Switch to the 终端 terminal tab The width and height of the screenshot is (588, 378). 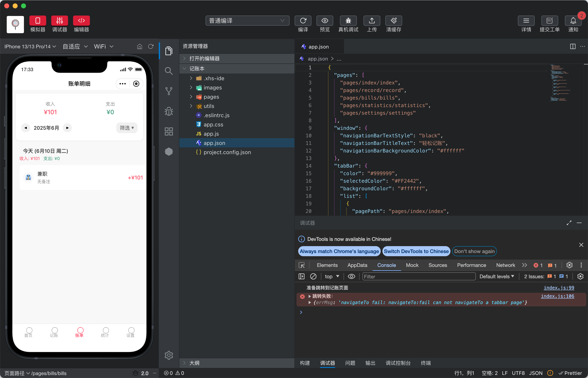coord(426,363)
